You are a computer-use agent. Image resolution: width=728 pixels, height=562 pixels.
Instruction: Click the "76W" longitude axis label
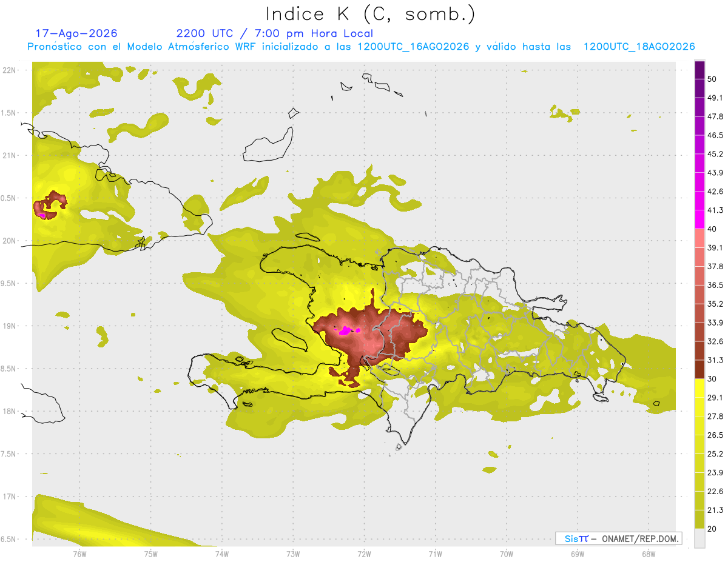pos(79,554)
